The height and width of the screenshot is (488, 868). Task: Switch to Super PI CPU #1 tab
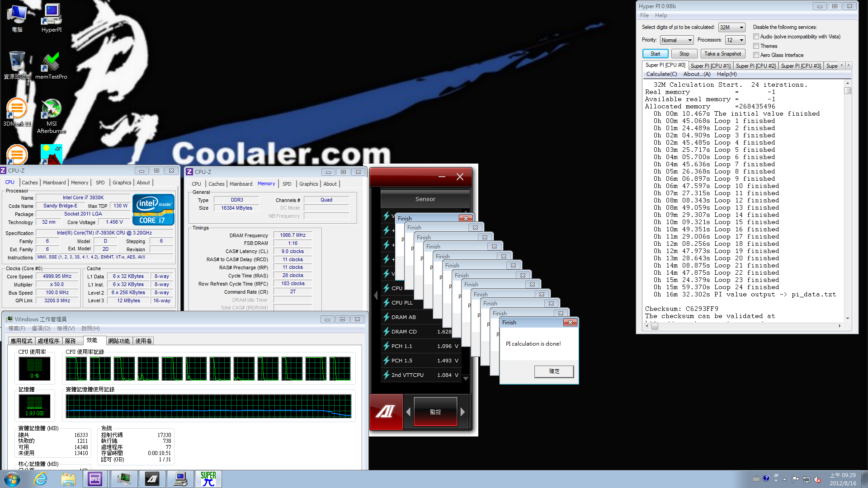710,66
